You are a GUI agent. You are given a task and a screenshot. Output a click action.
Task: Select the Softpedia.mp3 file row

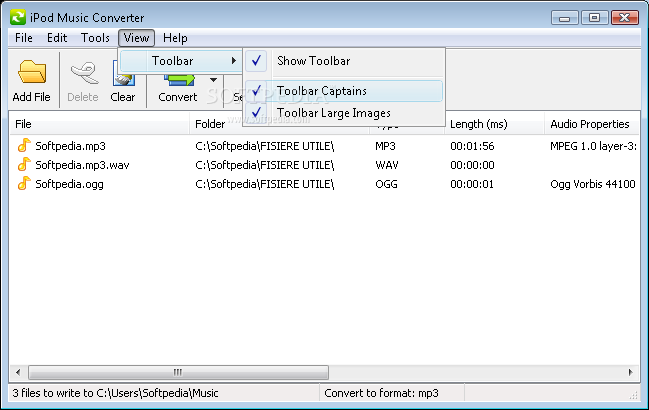(325, 146)
